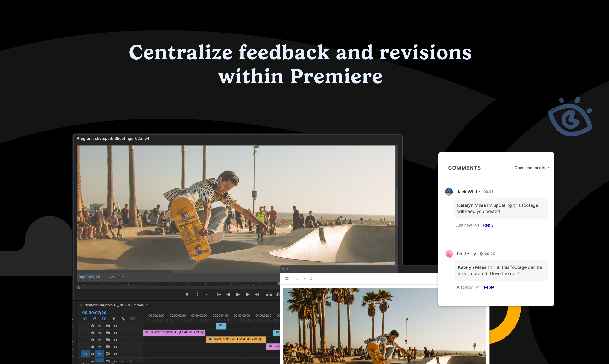609x364 pixels.
Task: Toggle lock on track V2
Action: (93, 347)
